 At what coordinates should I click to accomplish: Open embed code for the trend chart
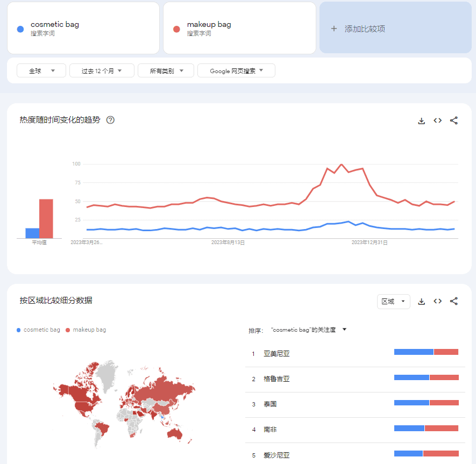pos(438,120)
